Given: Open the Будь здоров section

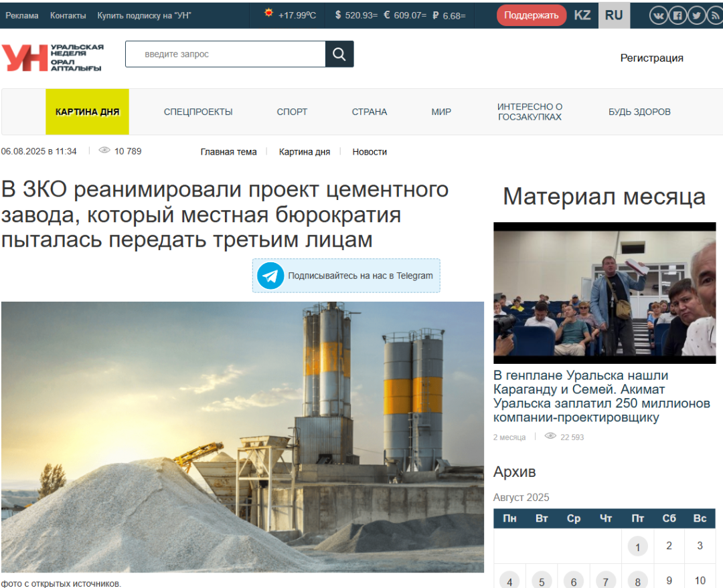Looking at the screenshot, I should click(639, 112).
